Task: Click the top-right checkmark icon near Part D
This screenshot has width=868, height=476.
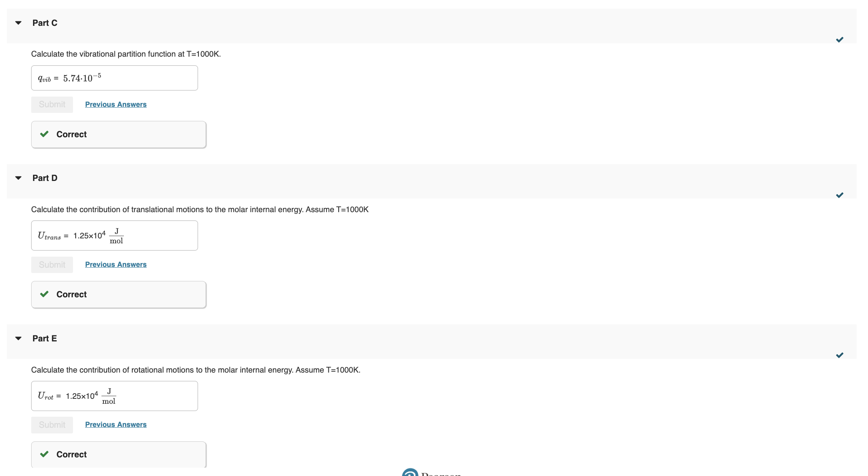Action: tap(840, 195)
